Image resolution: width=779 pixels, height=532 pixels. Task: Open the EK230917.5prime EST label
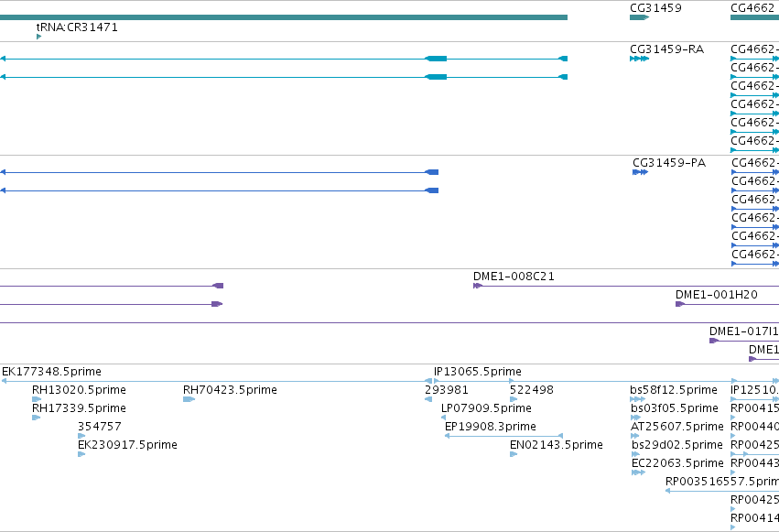point(127,445)
